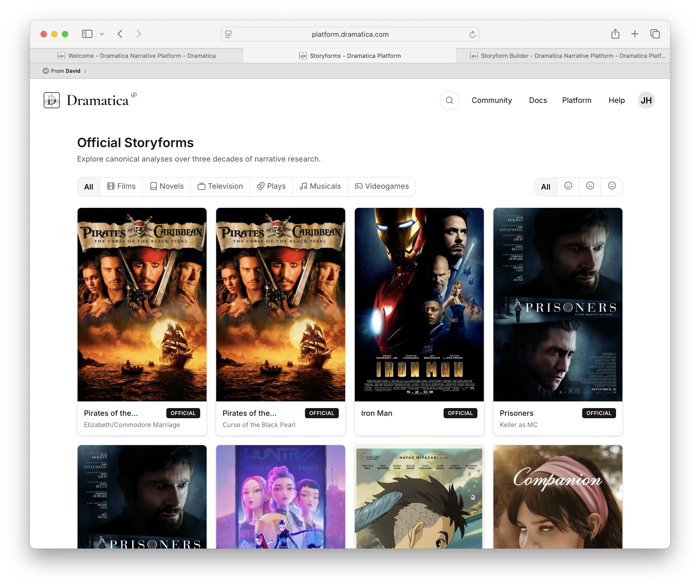This screenshot has height=588, width=700.
Task: Switch to Storyform Builder browser tab
Action: (x=568, y=56)
